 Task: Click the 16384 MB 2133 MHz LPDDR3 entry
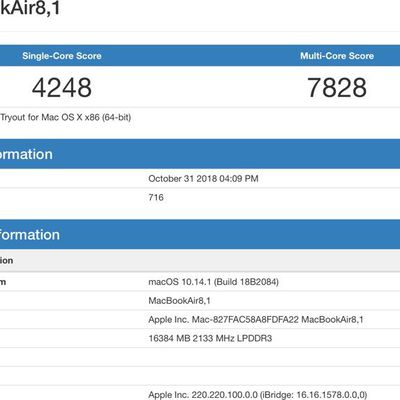pos(210,338)
